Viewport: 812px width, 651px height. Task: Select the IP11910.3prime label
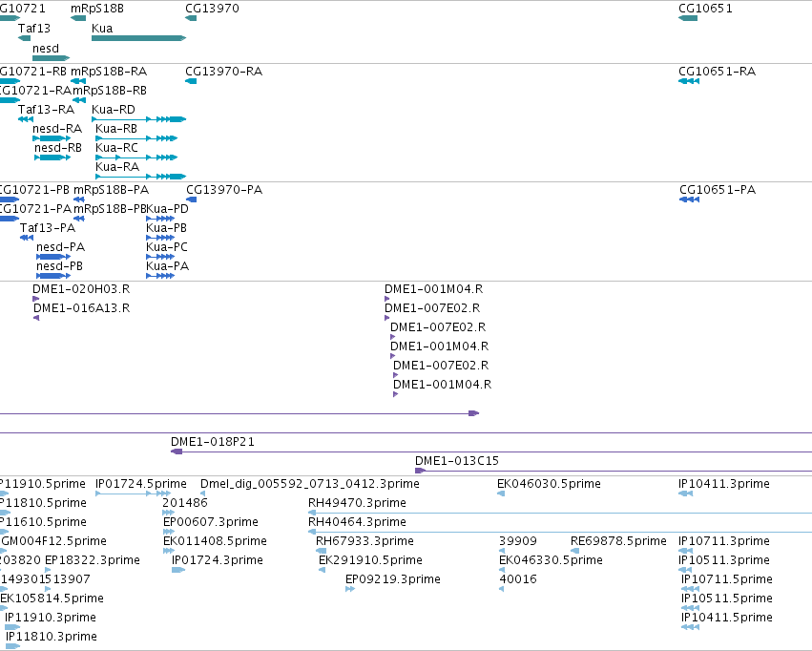coord(51,619)
